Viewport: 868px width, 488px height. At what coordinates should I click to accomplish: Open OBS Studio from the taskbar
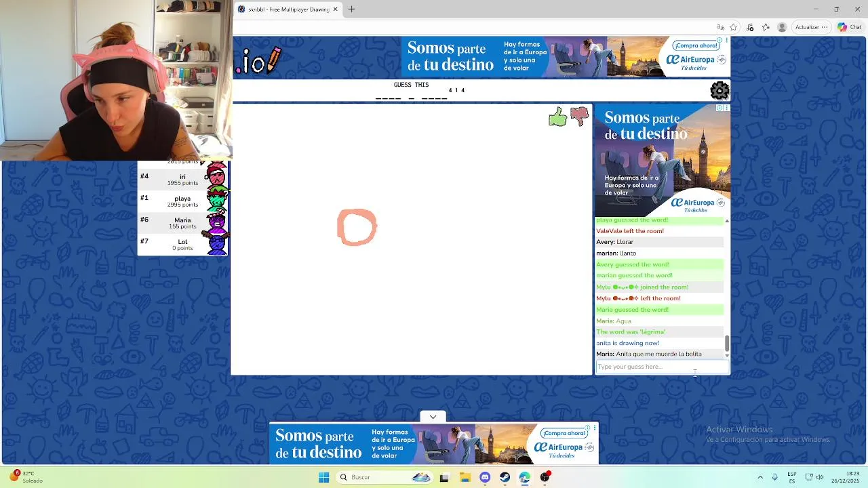pos(545,477)
